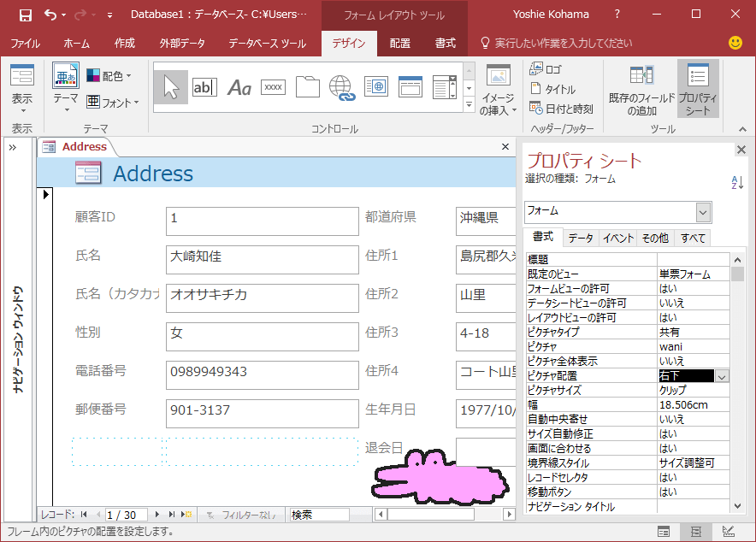Click the フィルターなし filter indicator
756x542 pixels.
[241, 515]
